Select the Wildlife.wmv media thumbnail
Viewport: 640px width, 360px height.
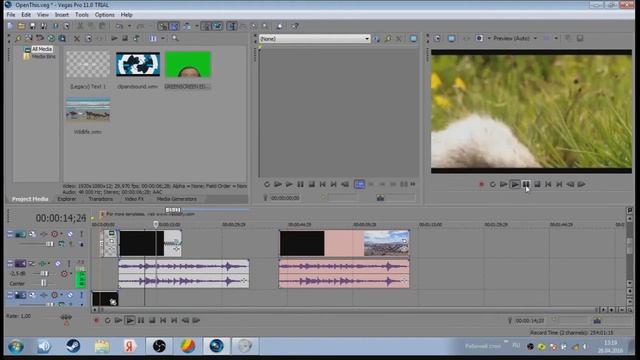coord(88,110)
